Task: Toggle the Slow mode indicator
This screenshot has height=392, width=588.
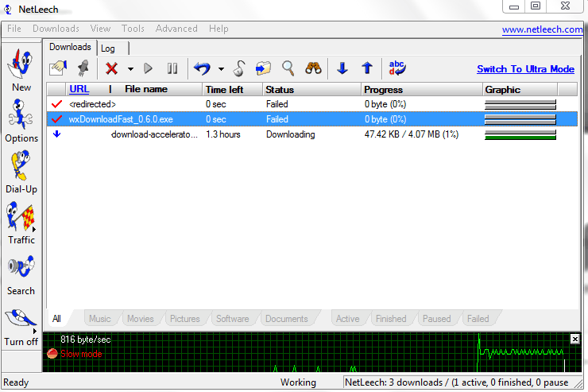Action: click(75, 354)
